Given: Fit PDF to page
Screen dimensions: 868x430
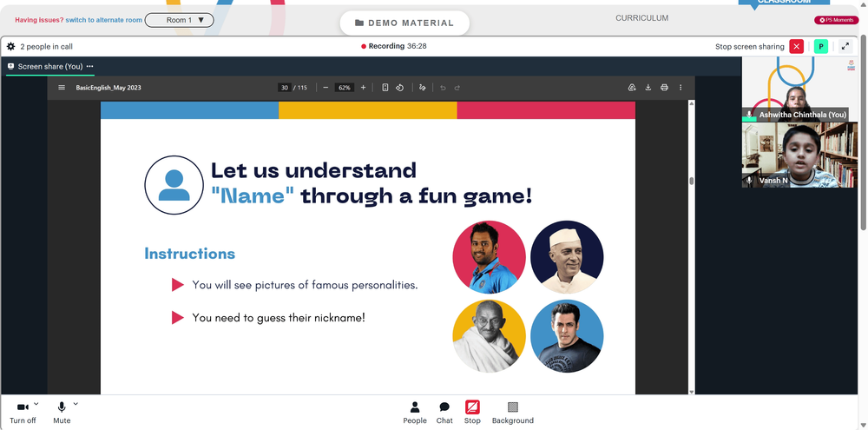Looking at the screenshot, I should point(385,88).
